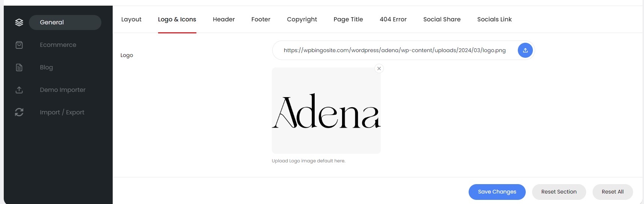Click the Save Changes button
This screenshot has width=644, height=204.
click(x=497, y=192)
